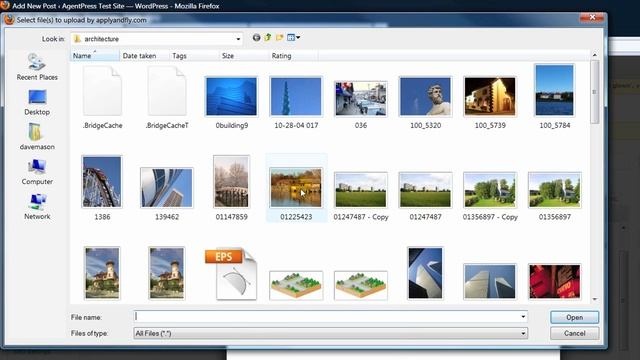Create a new folder

(x=280, y=38)
